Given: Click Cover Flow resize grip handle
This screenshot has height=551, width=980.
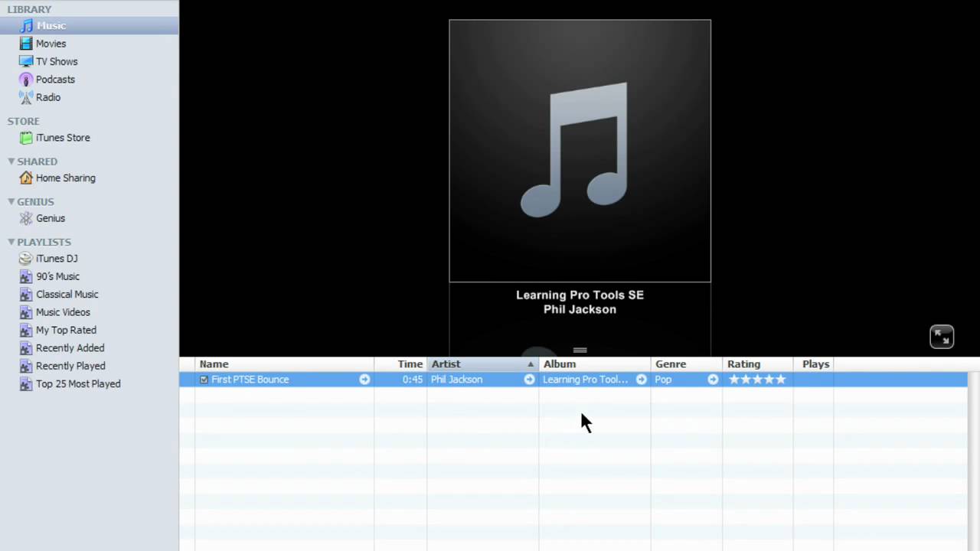Looking at the screenshot, I should coord(580,350).
